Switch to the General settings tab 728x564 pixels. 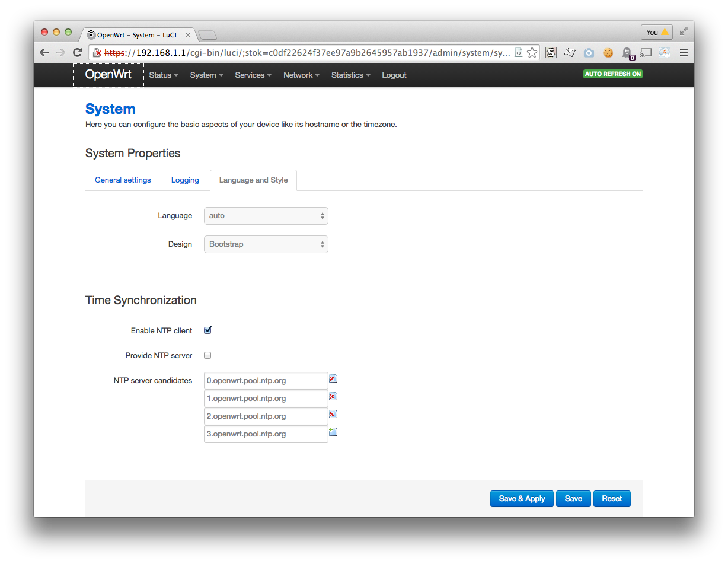[123, 180]
